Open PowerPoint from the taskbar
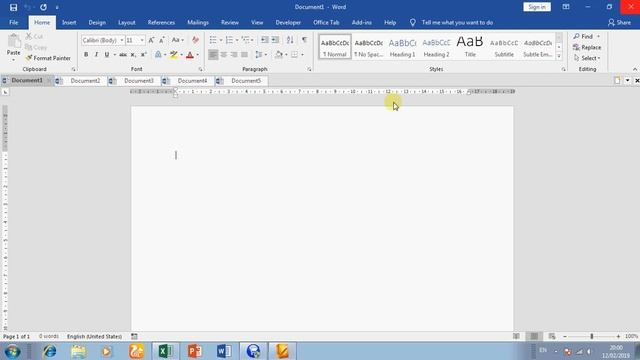The height and width of the screenshot is (360, 640). (x=195, y=351)
